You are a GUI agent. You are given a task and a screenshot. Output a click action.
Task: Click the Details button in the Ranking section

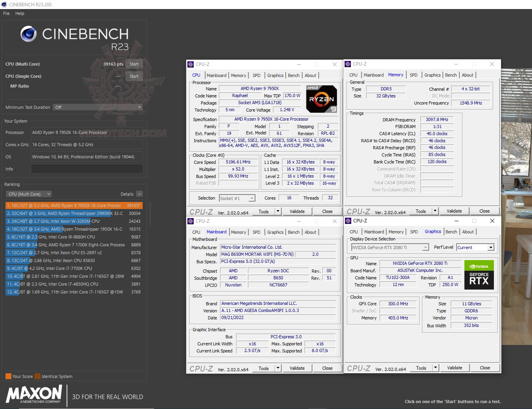pos(128,194)
